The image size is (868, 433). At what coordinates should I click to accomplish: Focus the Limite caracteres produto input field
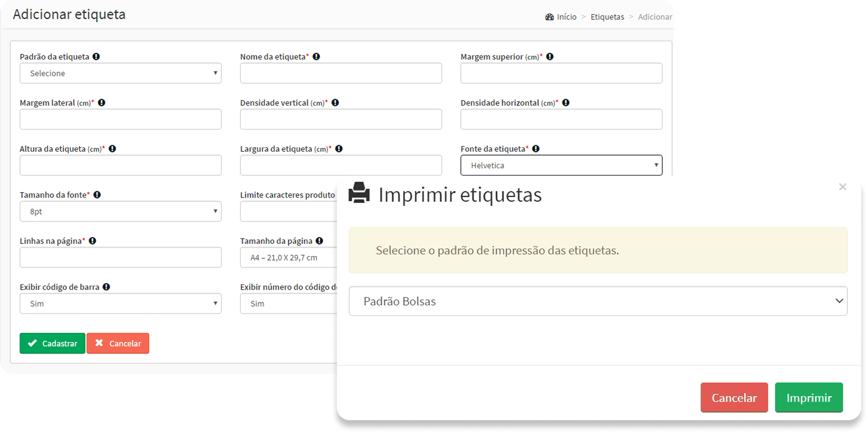289,211
